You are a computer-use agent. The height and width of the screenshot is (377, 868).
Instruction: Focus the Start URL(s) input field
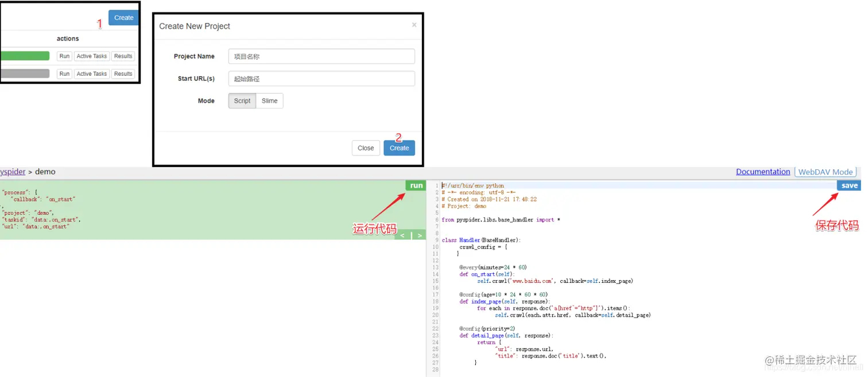pyautogui.click(x=321, y=79)
